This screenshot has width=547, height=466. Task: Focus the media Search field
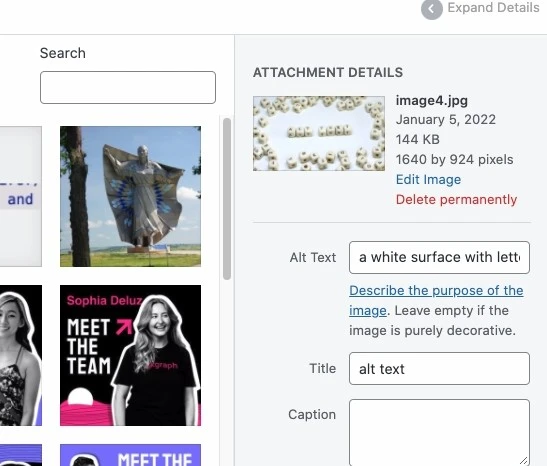pos(128,88)
